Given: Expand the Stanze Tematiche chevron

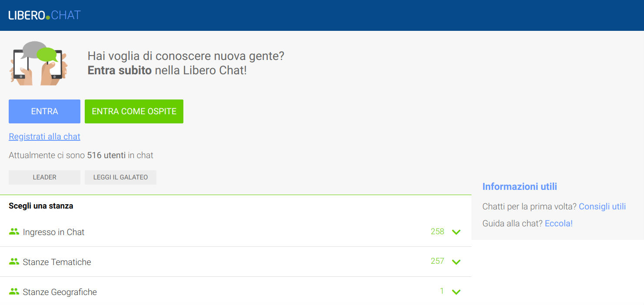Looking at the screenshot, I should point(456,262).
